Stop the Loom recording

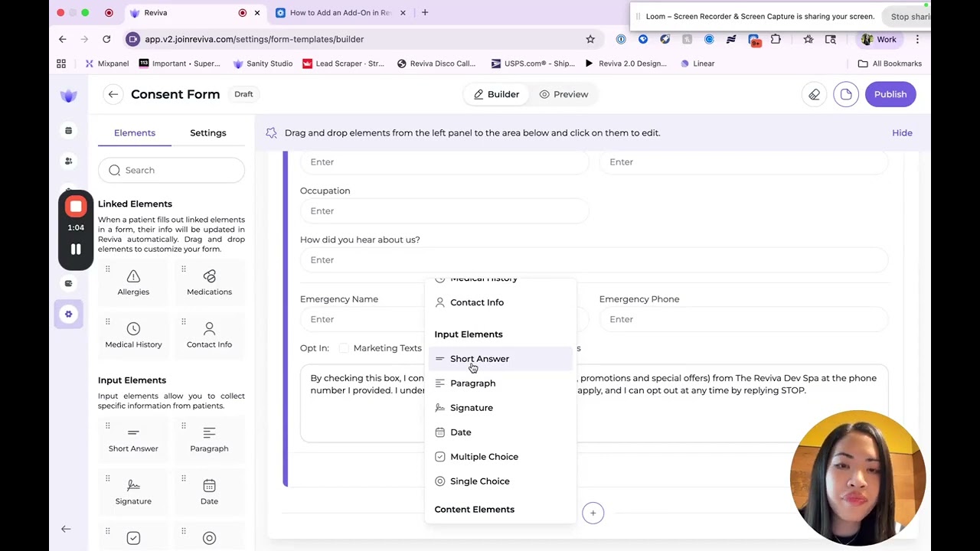click(x=76, y=207)
